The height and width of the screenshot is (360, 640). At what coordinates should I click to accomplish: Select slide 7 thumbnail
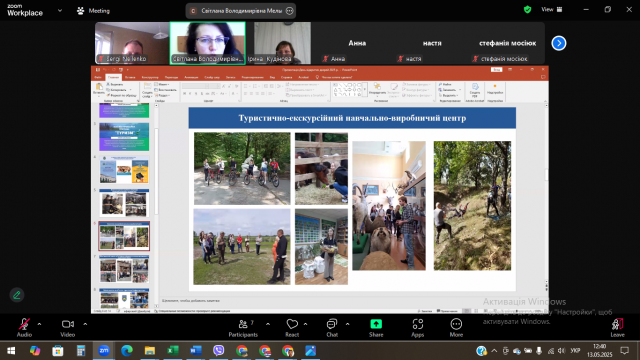point(124,269)
